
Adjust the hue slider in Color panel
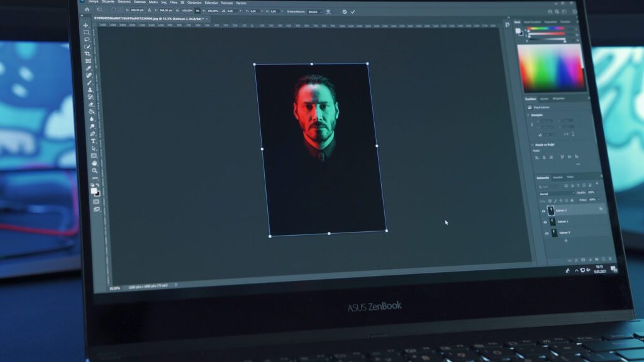point(545,29)
